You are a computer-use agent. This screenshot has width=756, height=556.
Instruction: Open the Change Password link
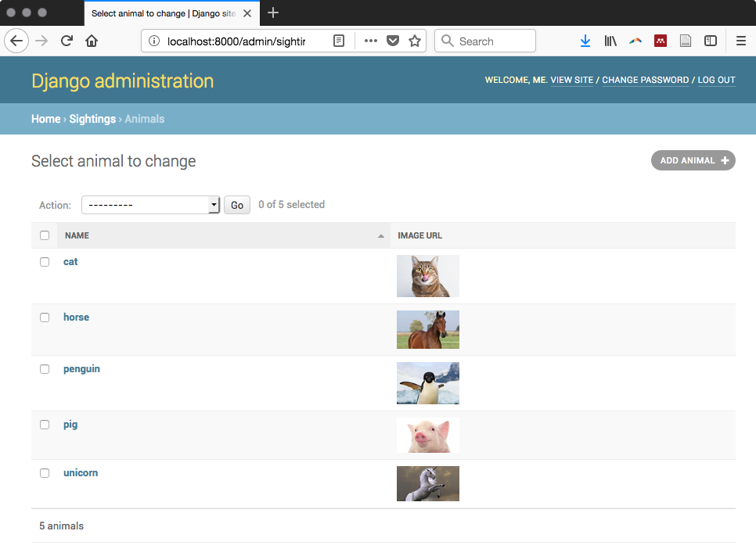click(x=645, y=80)
